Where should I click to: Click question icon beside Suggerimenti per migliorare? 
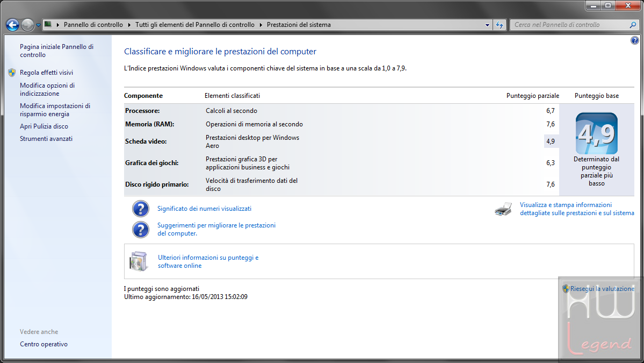tap(141, 230)
